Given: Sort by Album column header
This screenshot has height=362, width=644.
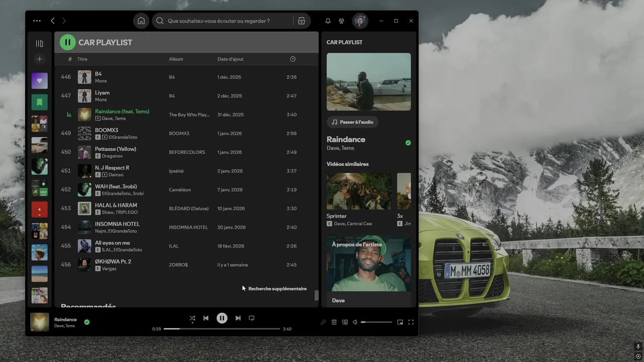Looking at the screenshot, I should 176,59.
